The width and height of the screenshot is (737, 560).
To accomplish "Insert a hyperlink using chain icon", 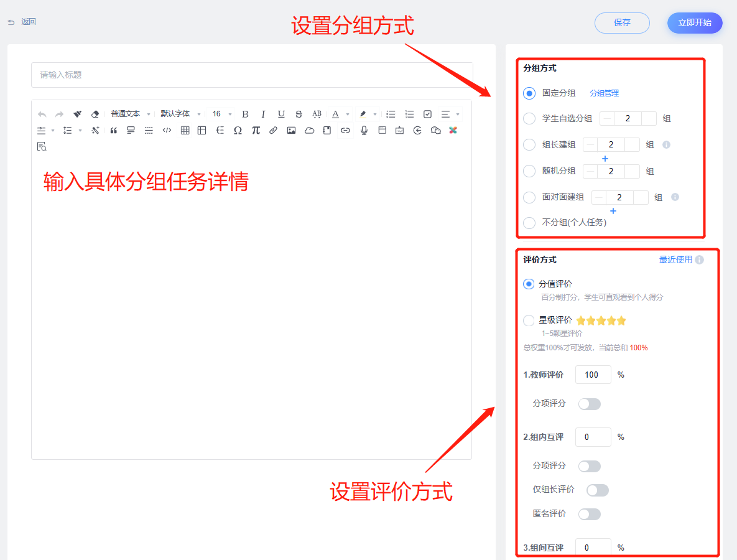I will [345, 130].
